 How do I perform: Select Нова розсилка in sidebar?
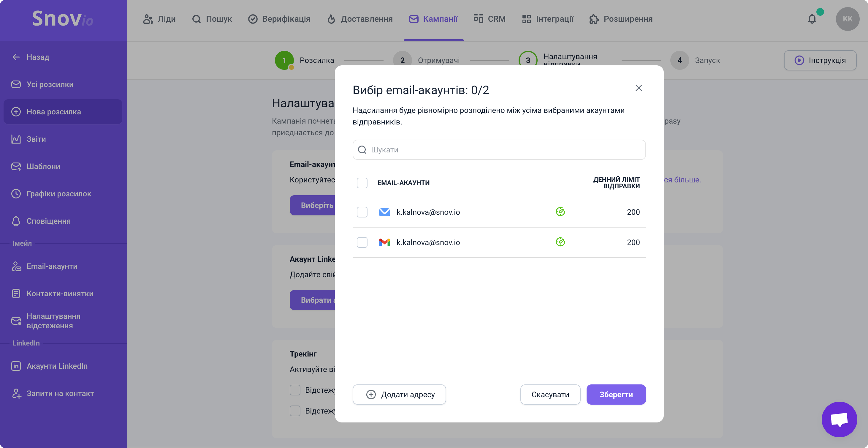[63, 112]
